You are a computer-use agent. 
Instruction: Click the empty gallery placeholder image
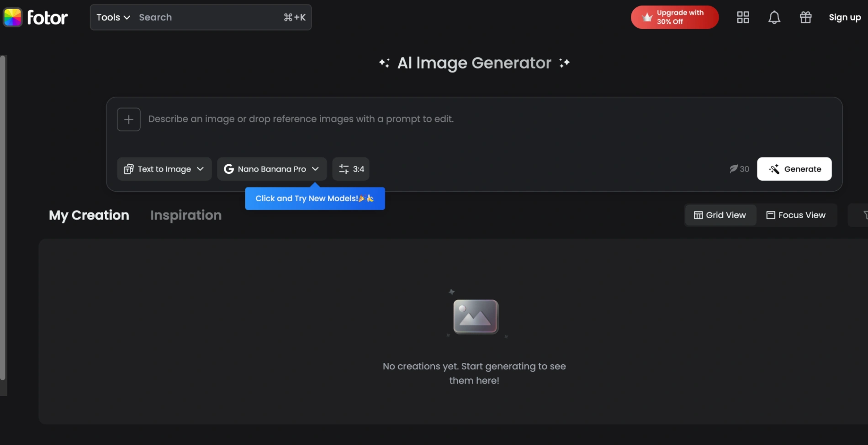point(475,316)
